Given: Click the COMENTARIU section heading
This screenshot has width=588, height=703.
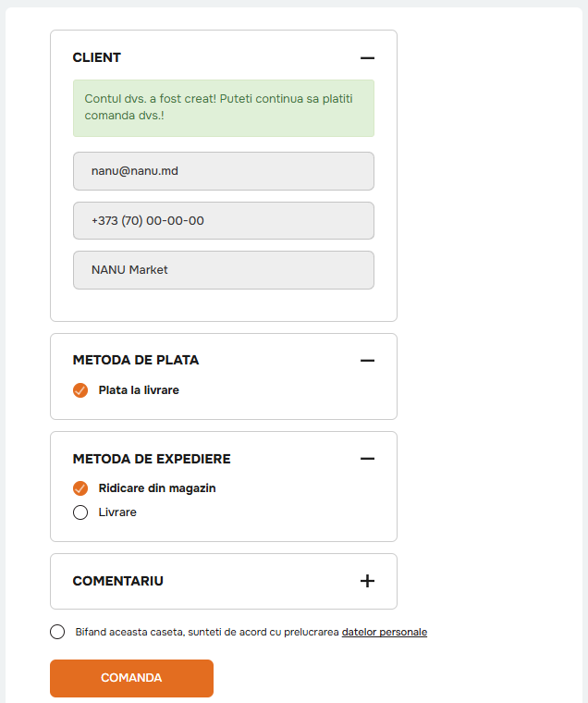Looking at the screenshot, I should pos(117,581).
